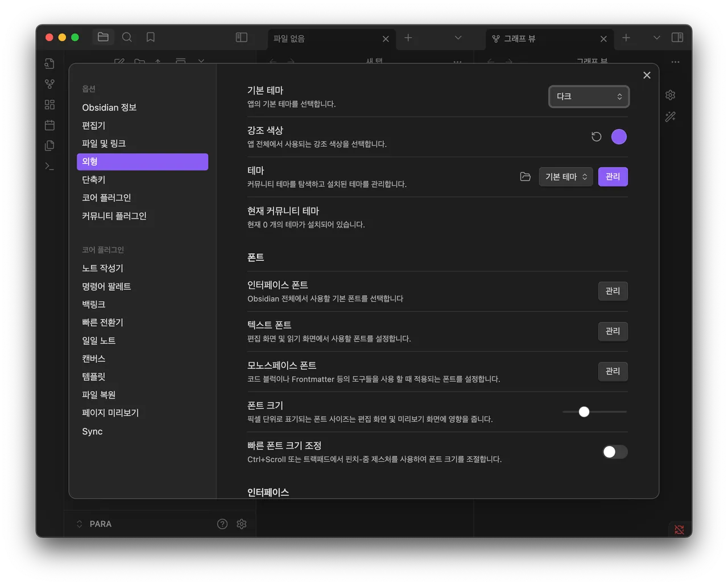Open the 다크 base theme dropdown
This screenshot has width=728, height=585.
tap(589, 96)
